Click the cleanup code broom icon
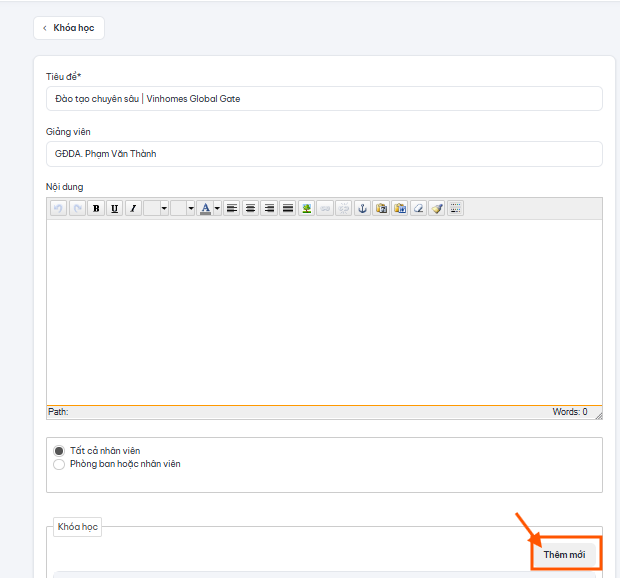This screenshot has width=620, height=578. point(437,208)
